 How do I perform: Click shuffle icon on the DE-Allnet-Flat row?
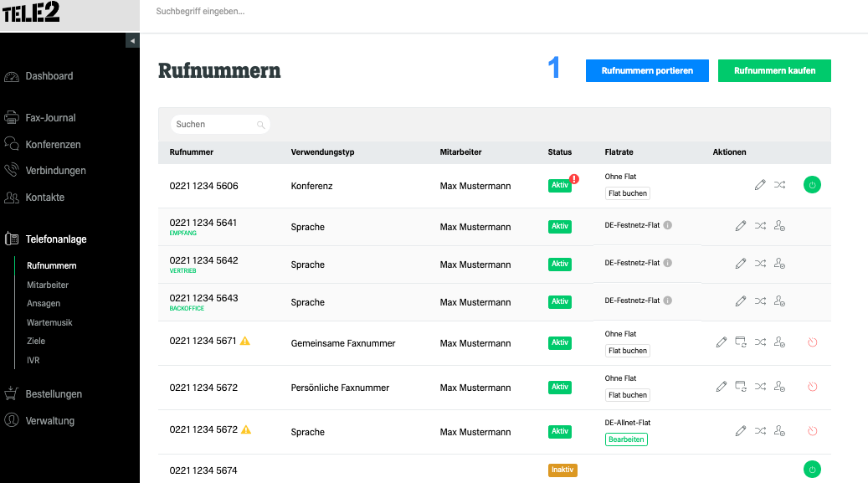pyautogui.click(x=760, y=431)
